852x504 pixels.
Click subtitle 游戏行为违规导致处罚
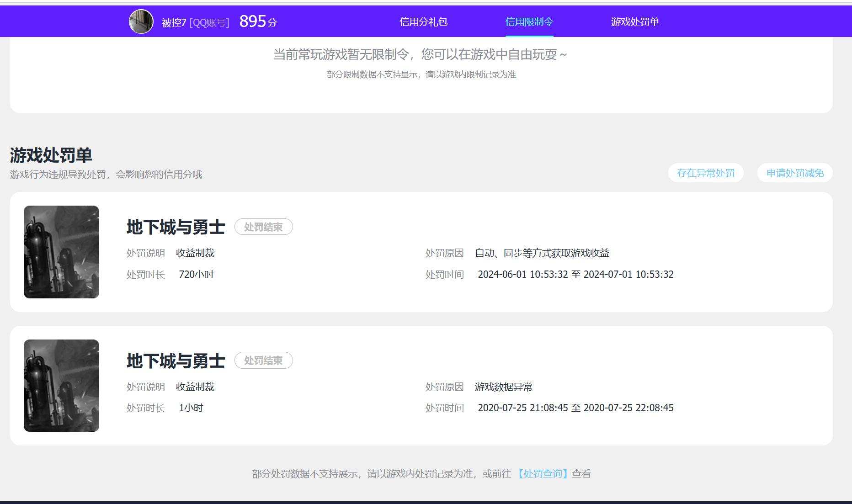point(106,175)
